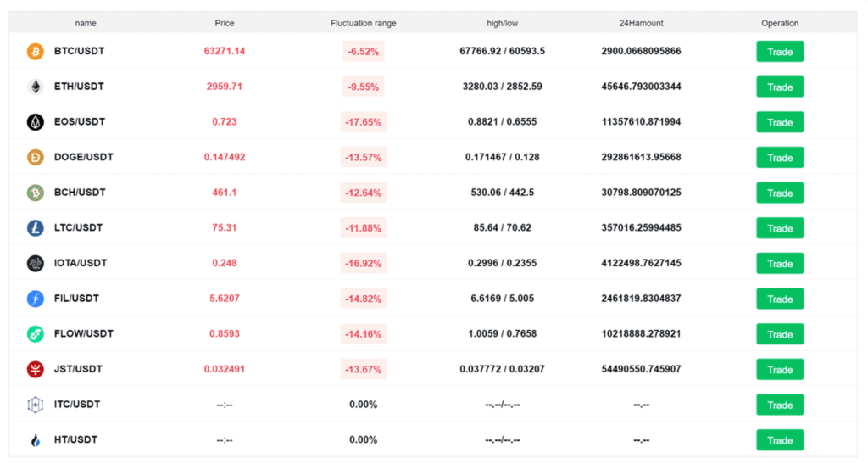This screenshot has height=475, width=868.
Task: Click the 24Hamount column header
Action: pyautogui.click(x=641, y=23)
